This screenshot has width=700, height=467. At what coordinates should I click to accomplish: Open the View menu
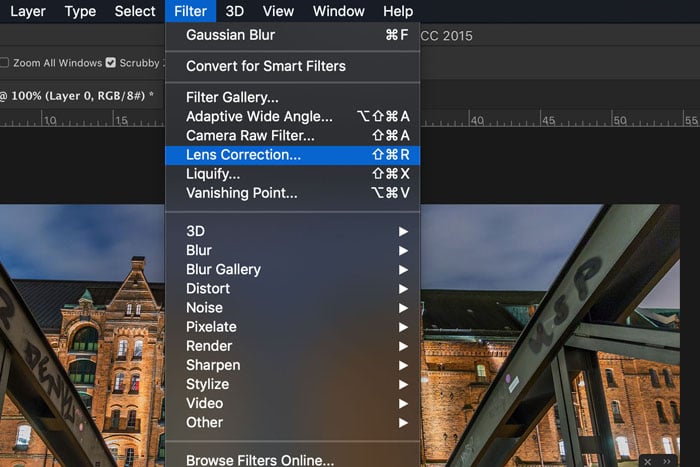click(x=278, y=11)
